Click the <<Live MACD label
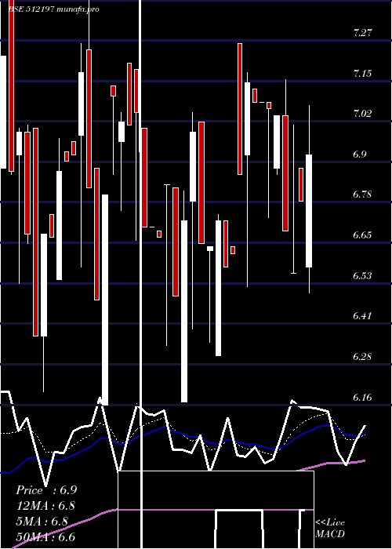 click(330, 528)
